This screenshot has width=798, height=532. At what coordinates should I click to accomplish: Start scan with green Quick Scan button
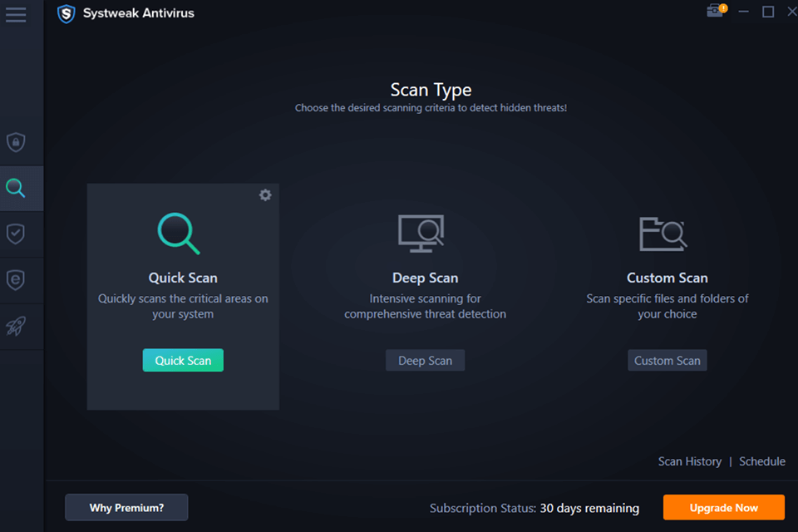tap(183, 361)
